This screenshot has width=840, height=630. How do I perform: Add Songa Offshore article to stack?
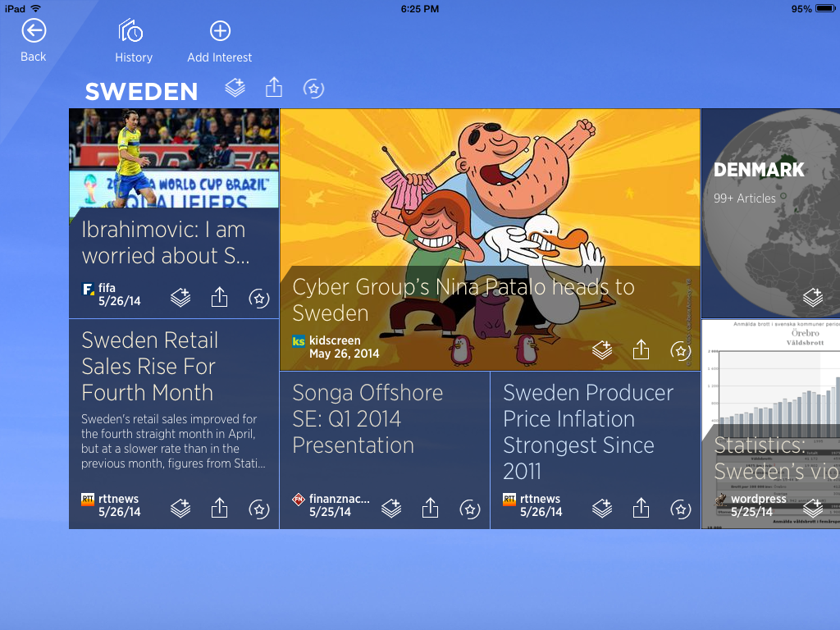pyautogui.click(x=391, y=509)
